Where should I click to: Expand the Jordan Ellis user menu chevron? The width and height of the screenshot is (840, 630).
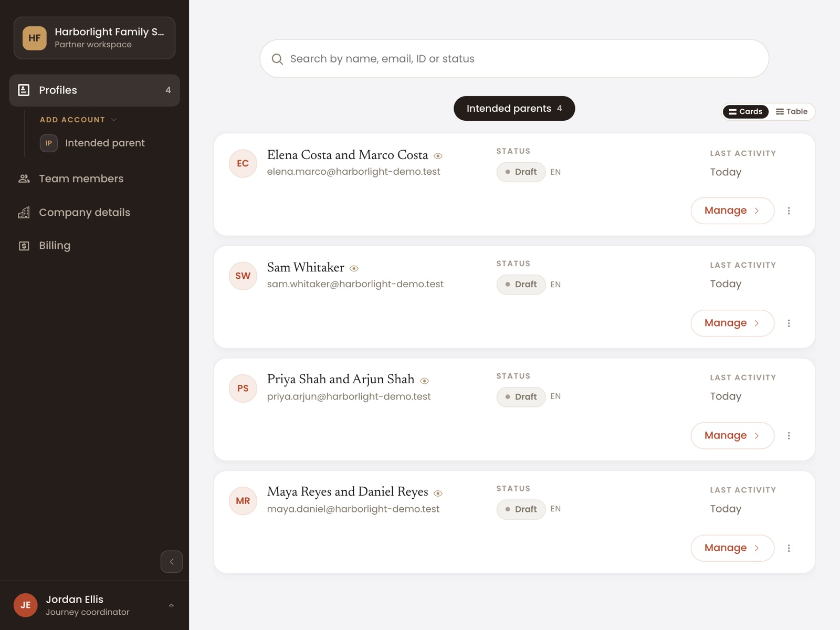pyautogui.click(x=171, y=605)
